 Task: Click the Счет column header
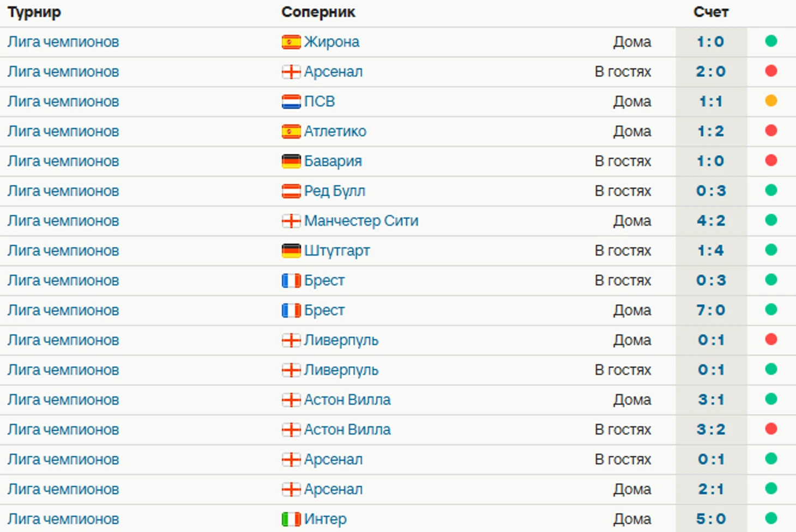[x=711, y=12]
